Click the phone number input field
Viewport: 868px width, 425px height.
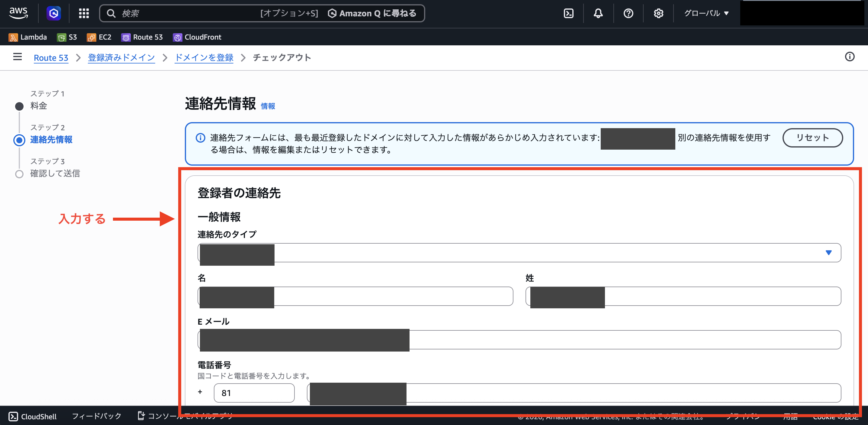pyautogui.click(x=574, y=393)
